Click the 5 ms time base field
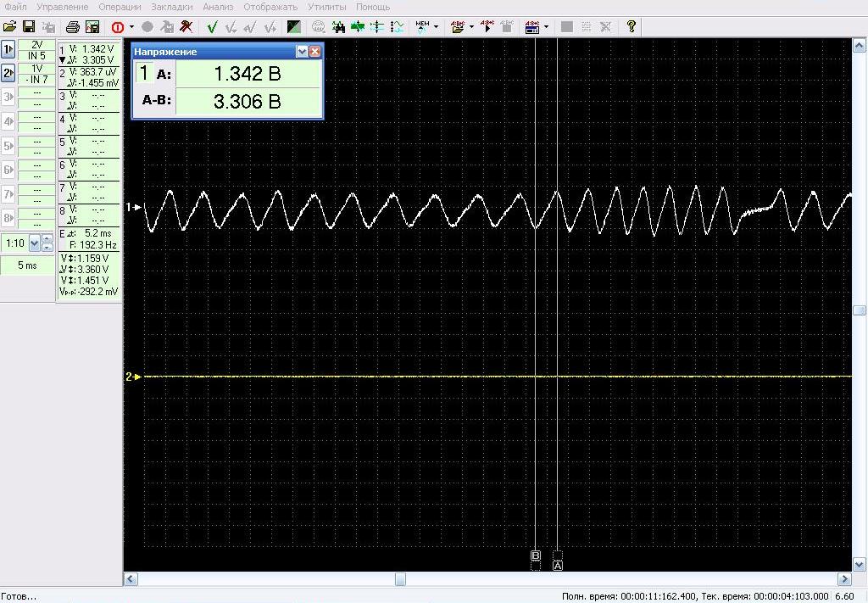868x603 pixels. (x=27, y=265)
